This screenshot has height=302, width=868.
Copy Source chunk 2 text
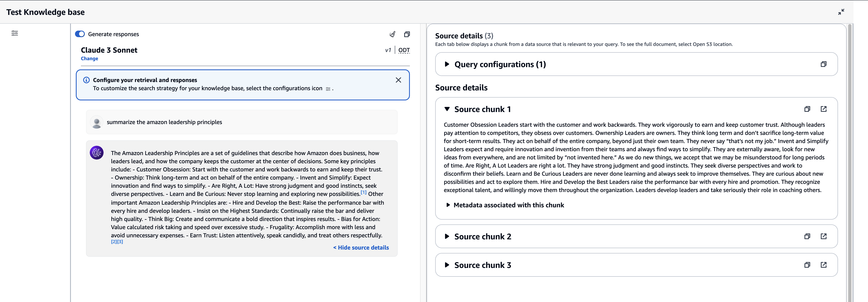click(807, 236)
